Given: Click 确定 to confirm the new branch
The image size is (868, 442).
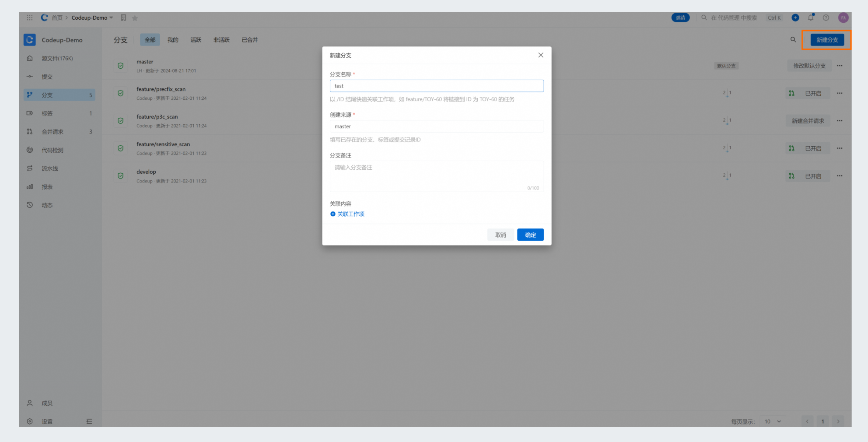Looking at the screenshot, I should 530,235.
